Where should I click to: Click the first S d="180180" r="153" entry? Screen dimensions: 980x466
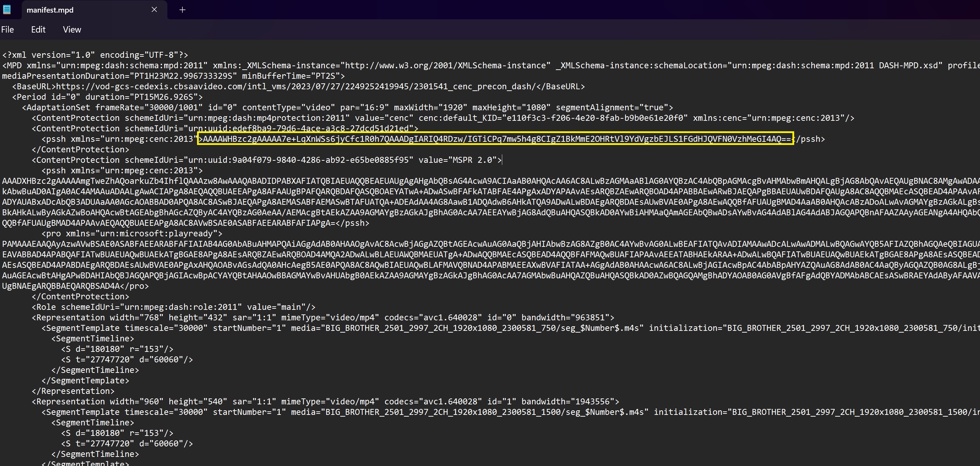point(117,349)
